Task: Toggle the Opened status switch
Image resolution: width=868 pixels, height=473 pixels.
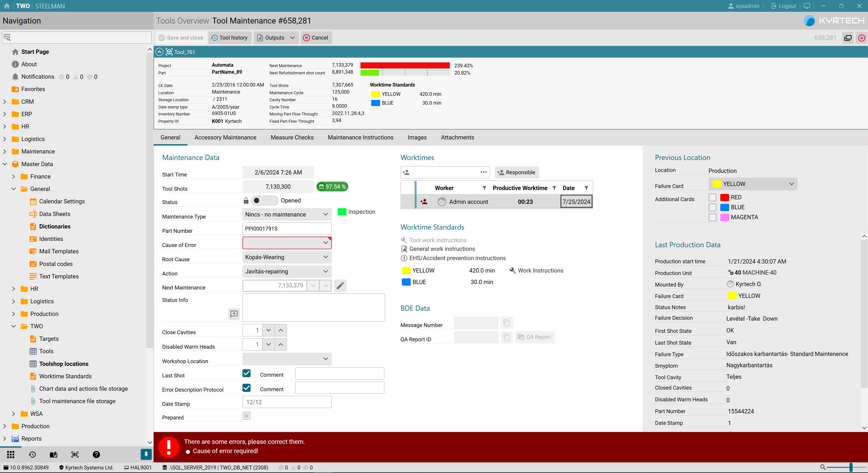Action: tap(264, 201)
